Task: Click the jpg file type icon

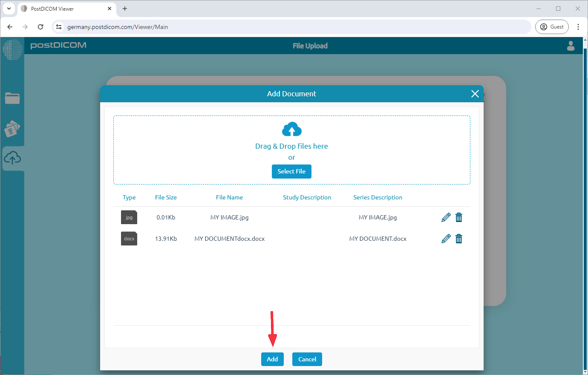Action: coord(129,217)
